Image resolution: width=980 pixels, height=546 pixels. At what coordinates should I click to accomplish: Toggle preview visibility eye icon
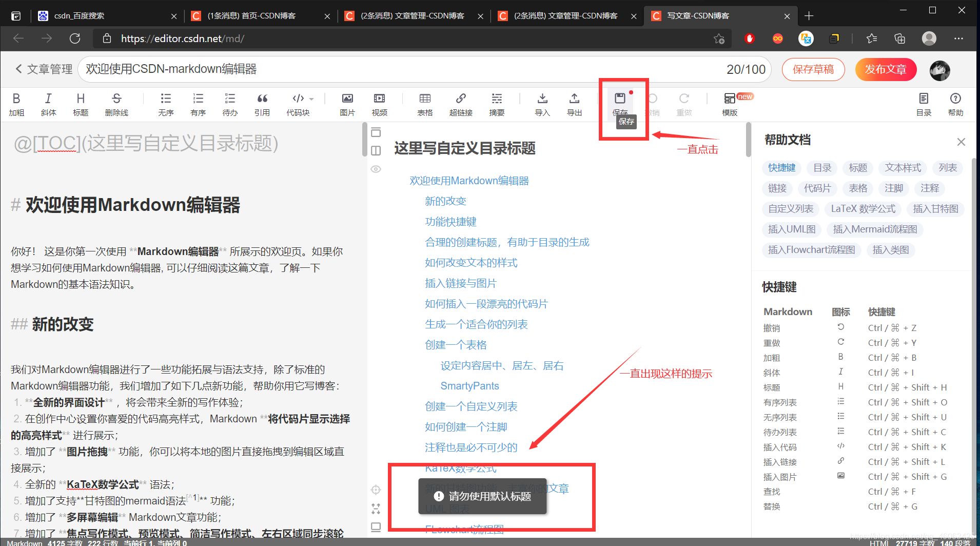tap(376, 169)
